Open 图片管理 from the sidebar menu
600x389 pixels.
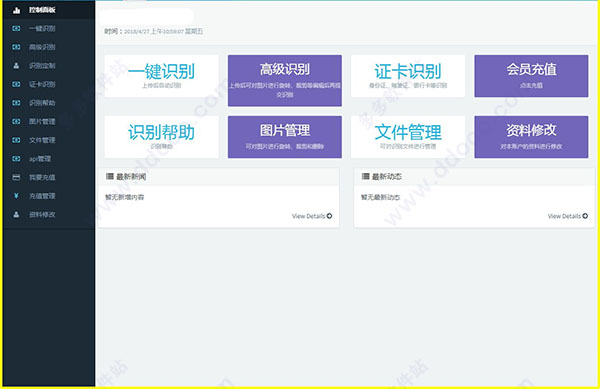pos(42,122)
